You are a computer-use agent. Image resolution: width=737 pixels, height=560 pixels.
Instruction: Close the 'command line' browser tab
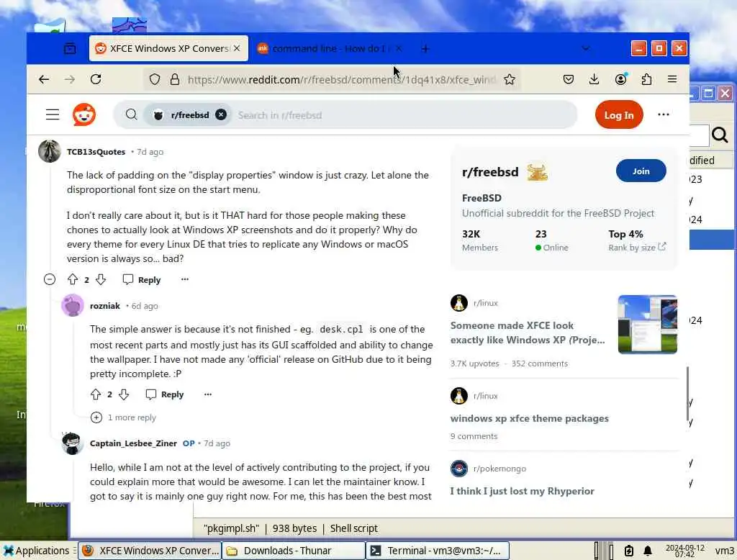(398, 48)
